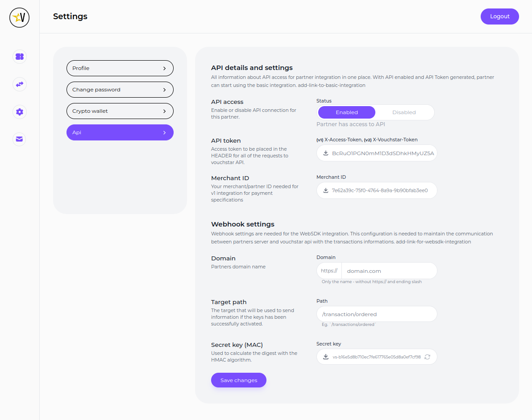
Task: Select the Api settings section
Action: coord(120,132)
